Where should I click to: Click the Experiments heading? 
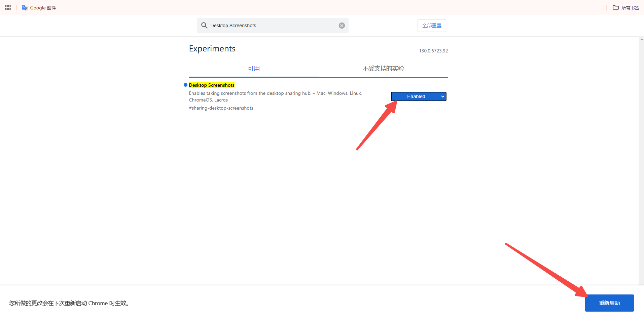pyautogui.click(x=212, y=49)
